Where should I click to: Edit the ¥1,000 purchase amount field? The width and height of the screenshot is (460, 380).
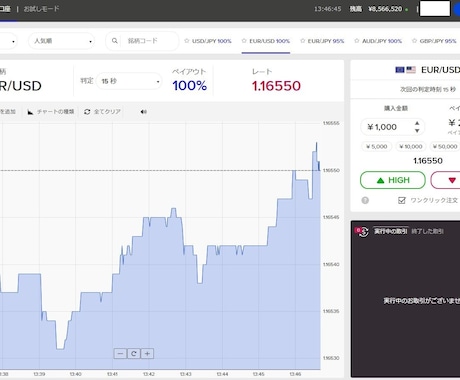[393, 127]
